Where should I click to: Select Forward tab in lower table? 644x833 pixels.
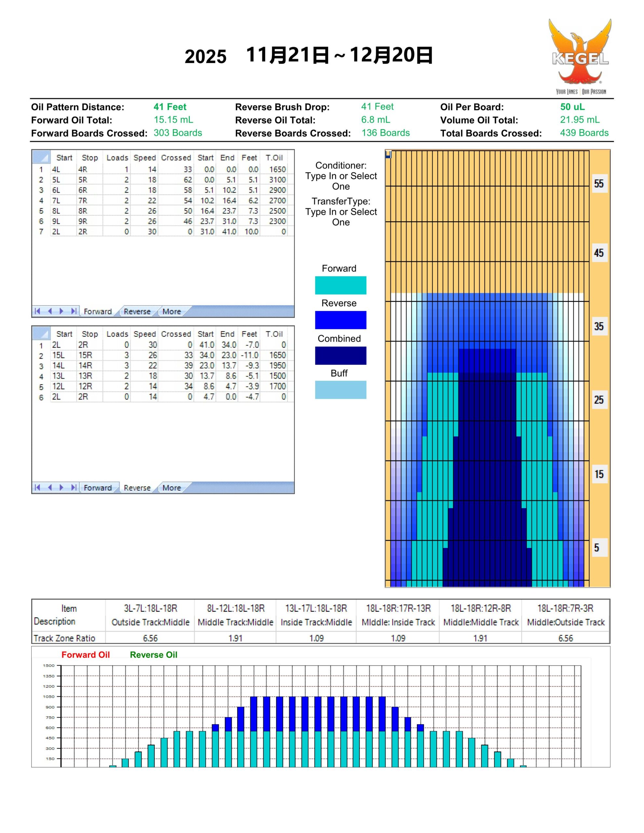click(98, 488)
